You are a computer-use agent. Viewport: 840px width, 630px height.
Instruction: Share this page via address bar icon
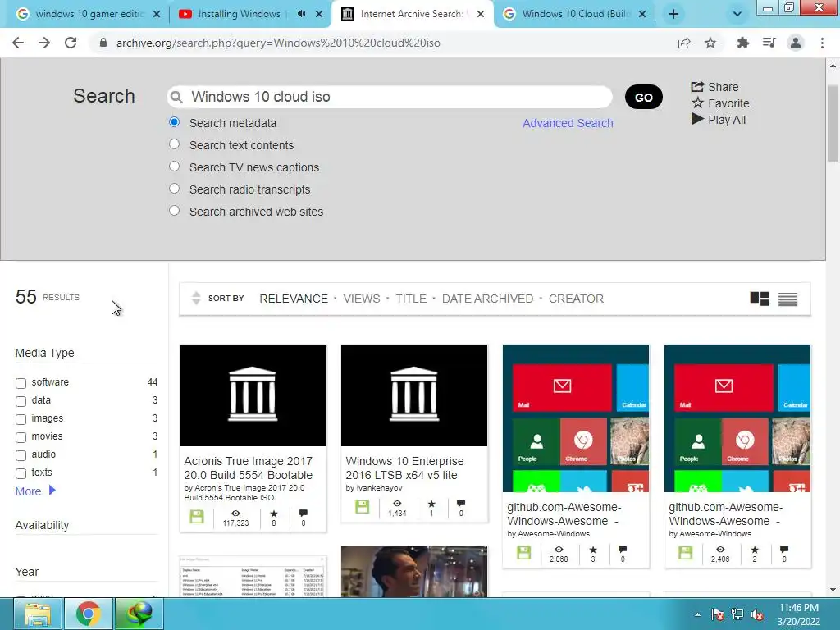[684, 43]
